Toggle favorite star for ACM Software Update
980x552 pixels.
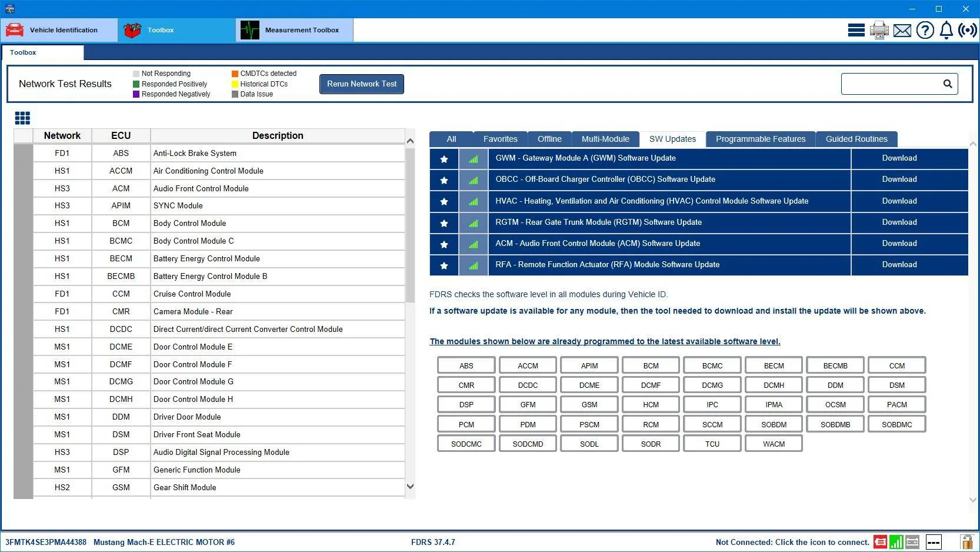[444, 244]
